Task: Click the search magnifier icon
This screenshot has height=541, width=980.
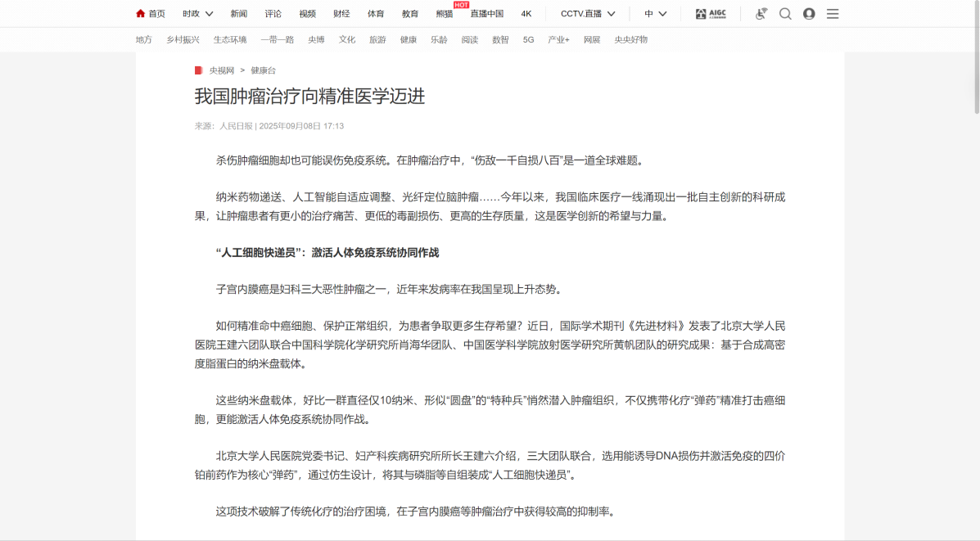Action: [785, 14]
